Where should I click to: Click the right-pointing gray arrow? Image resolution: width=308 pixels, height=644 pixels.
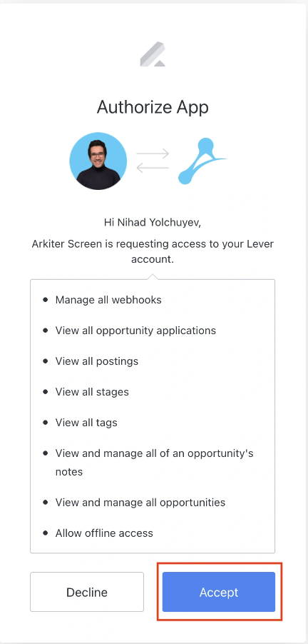(x=153, y=154)
